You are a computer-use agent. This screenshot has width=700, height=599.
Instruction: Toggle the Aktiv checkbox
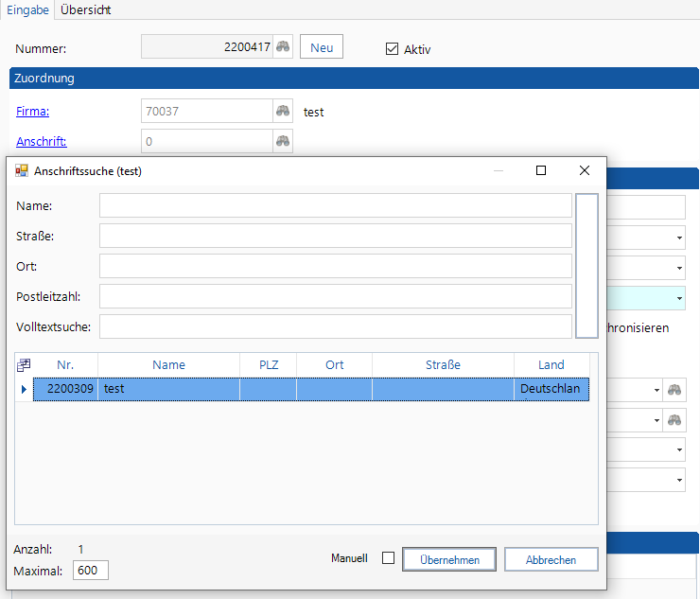[392, 48]
